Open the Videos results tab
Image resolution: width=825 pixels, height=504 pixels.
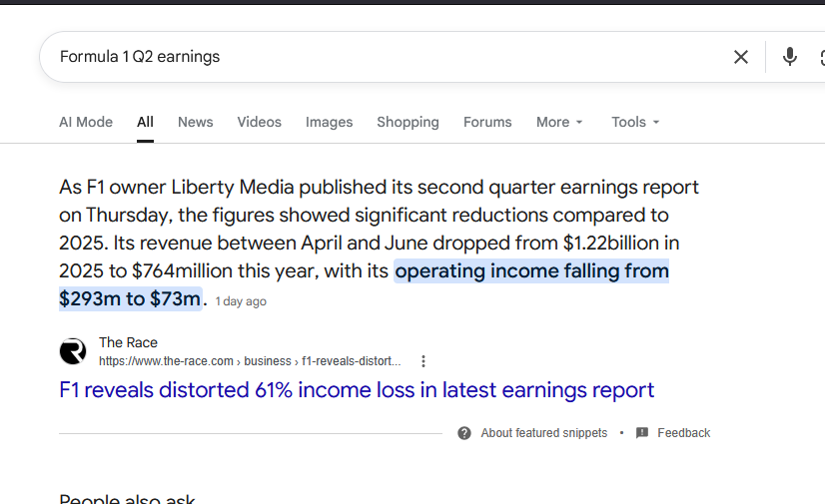[x=259, y=122]
